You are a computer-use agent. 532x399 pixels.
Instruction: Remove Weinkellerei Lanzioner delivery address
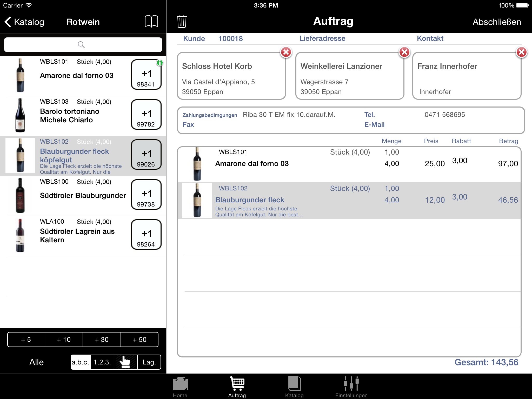(404, 52)
